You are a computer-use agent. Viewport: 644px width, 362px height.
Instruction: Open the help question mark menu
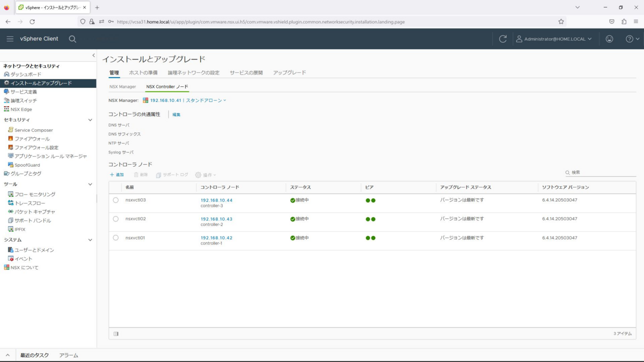[632, 39]
